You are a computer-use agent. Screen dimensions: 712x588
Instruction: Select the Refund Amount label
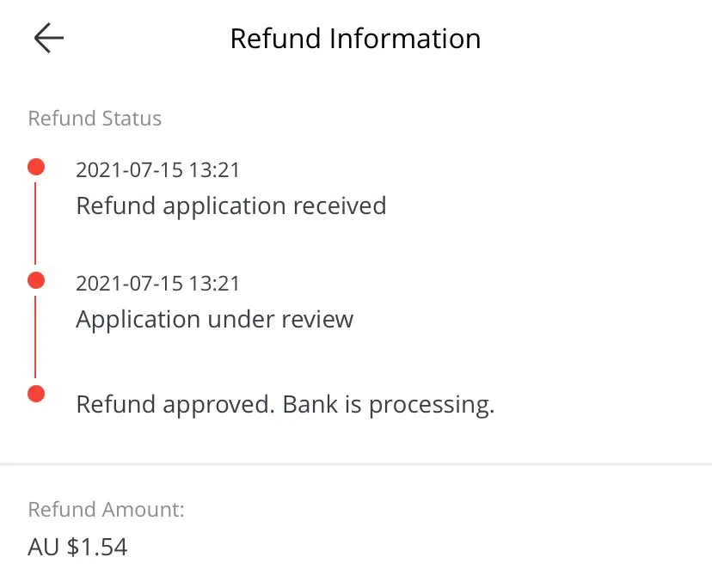point(106,510)
